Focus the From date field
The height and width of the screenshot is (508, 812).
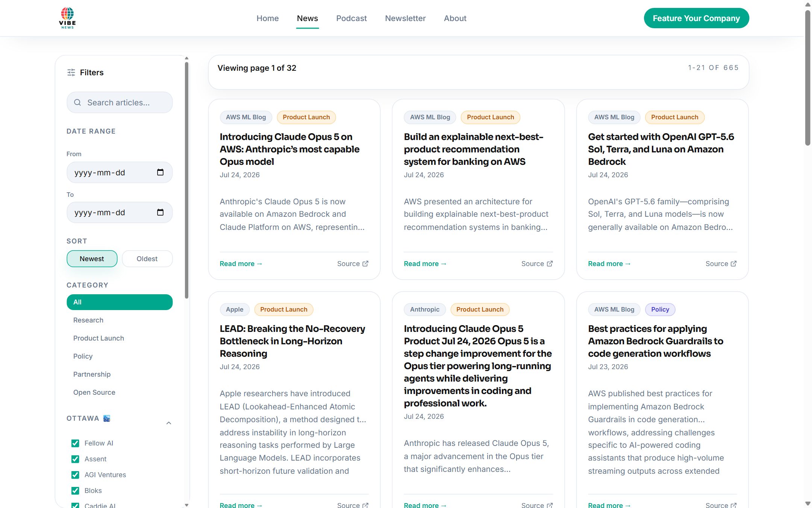point(120,172)
